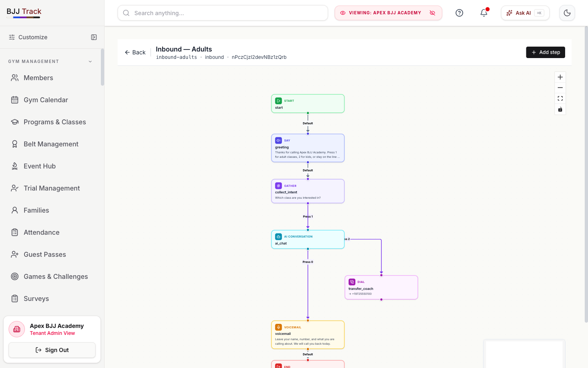Open the help question mark icon
Screen dimensions: 588x368
(459, 13)
